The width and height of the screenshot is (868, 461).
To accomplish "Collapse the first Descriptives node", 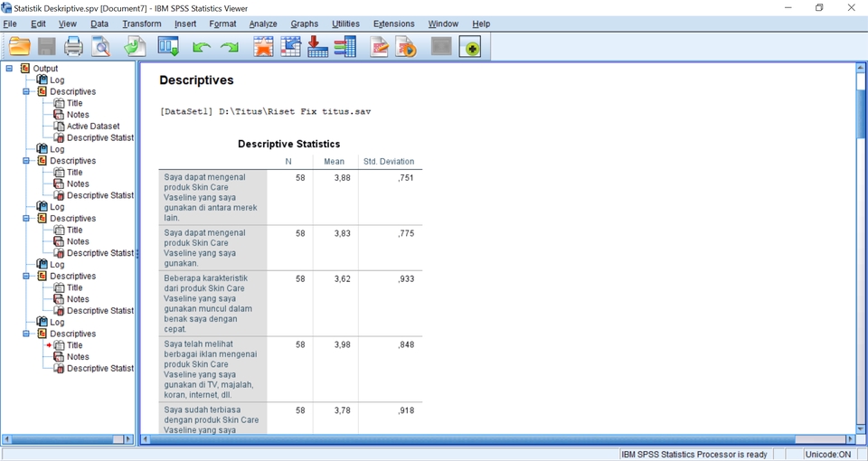I will [x=26, y=92].
